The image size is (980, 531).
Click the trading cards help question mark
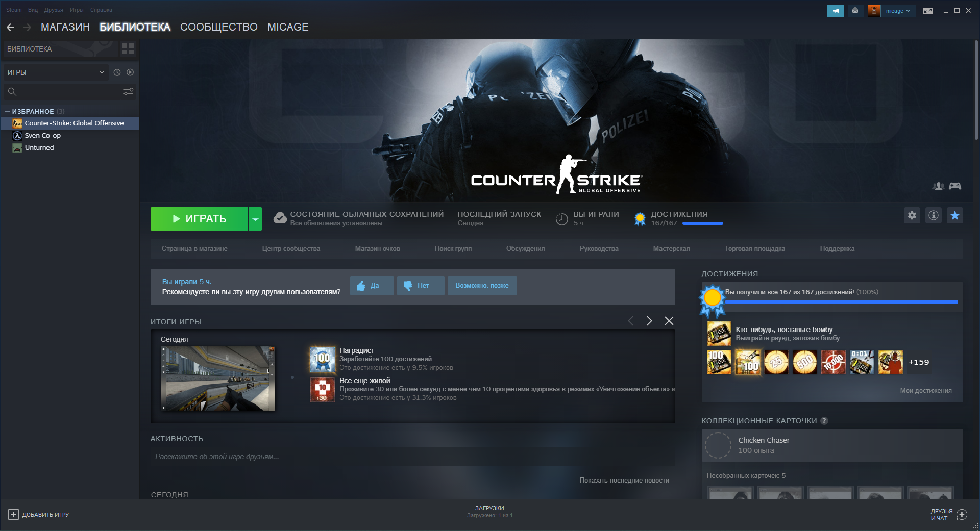click(x=824, y=421)
